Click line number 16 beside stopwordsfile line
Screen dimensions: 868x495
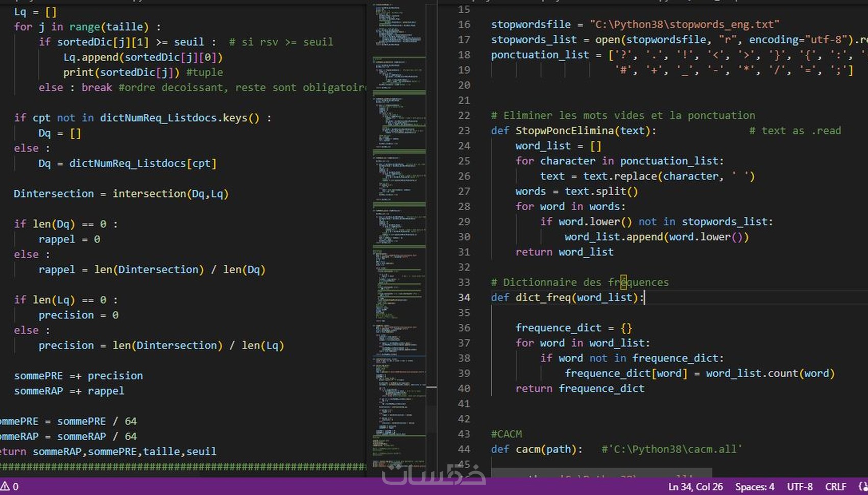pyautogui.click(x=464, y=24)
